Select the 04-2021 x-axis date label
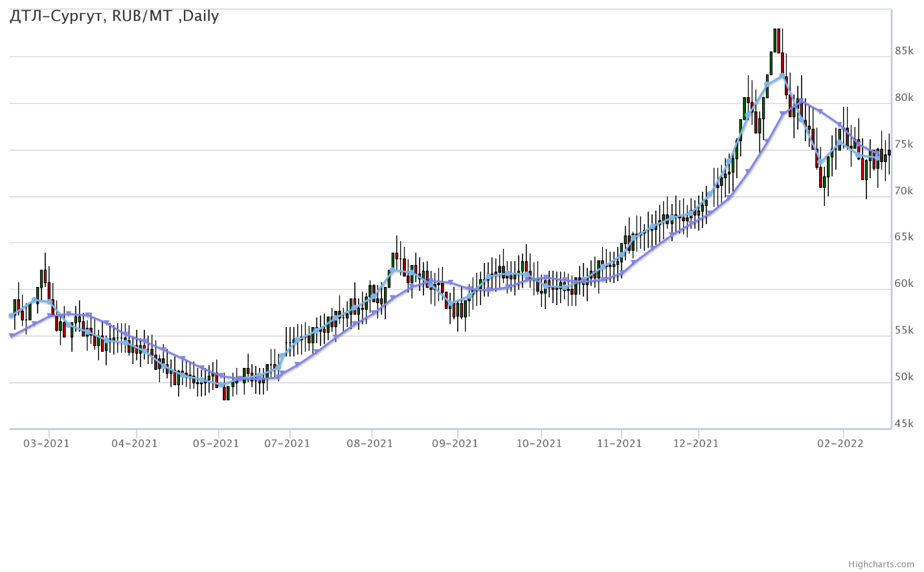This screenshot has height=572, width=924. click(134, 444)
